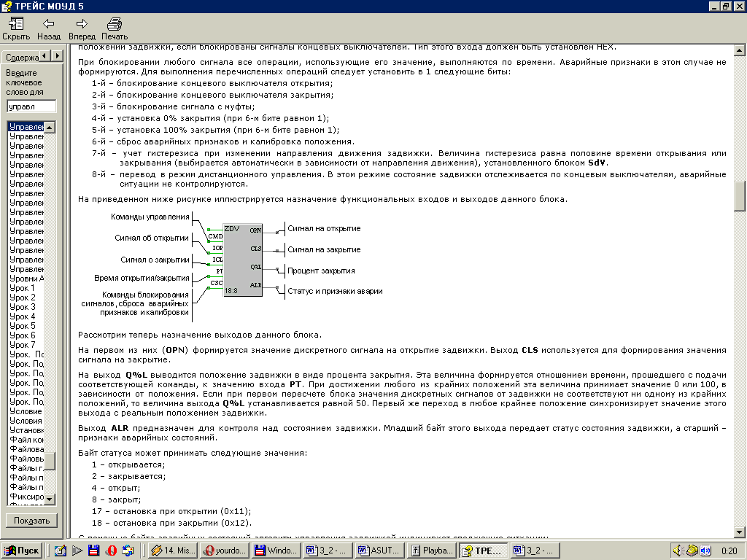The width and height of the screenshot is (747, 560).
Task: Select the Файл кон index entry
Action: (26, 440)
